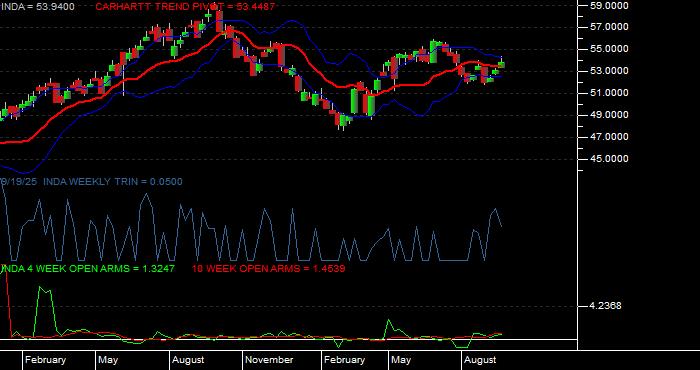Image resolution: width=700 pixels, height=370 pixels.
Task: Click the 45.0000 price axis label
Action: coord(609,159)
